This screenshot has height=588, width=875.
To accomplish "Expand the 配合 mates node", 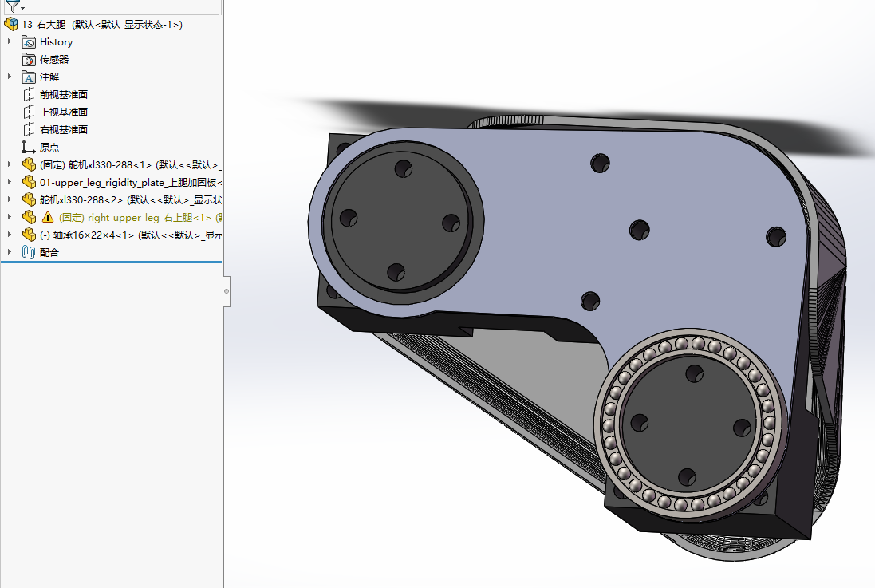I will 10,252.
